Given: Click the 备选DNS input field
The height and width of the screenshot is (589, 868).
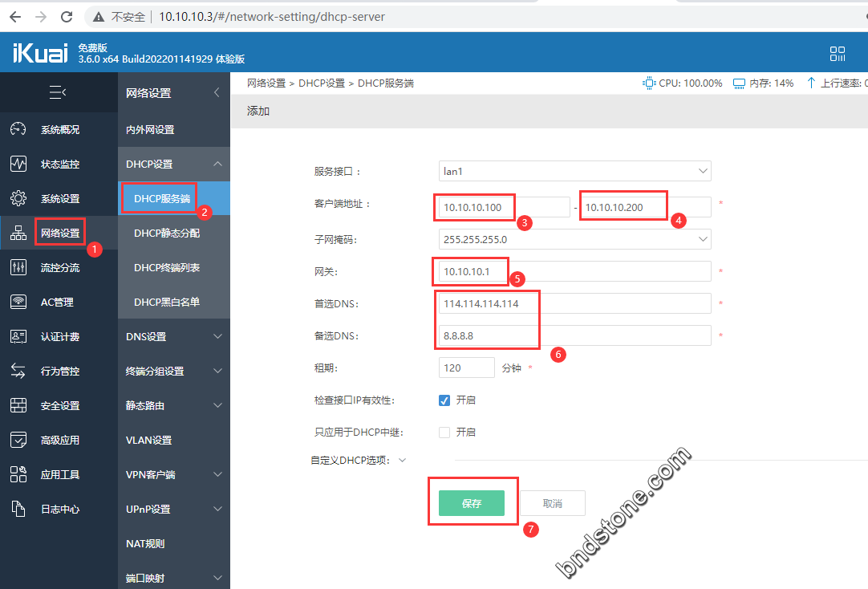Looking at the screenshot, I should tap(574, 335).
